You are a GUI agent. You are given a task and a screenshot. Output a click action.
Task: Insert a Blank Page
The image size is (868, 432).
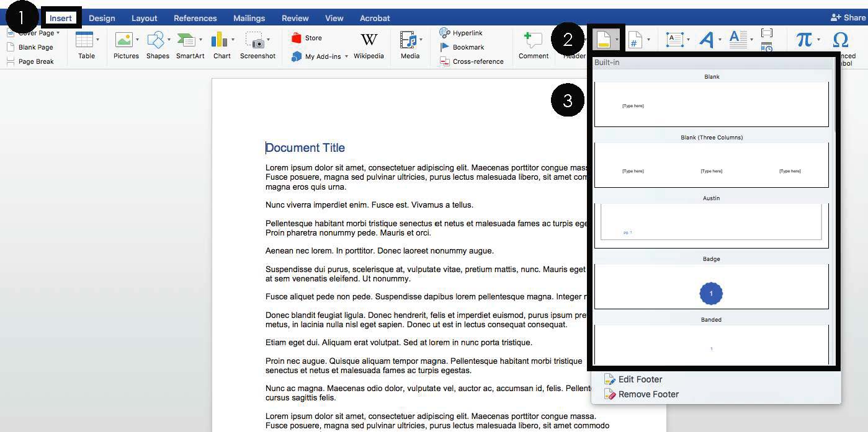(x=30, y=47)
